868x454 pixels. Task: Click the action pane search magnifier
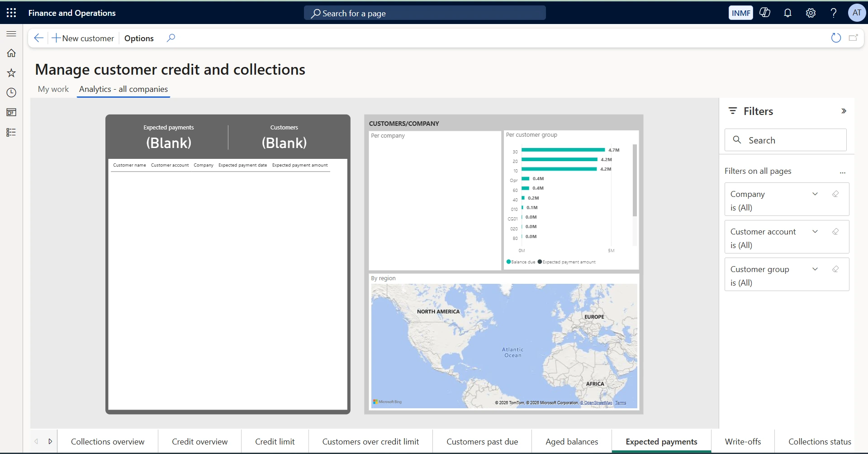tap(171, 38)
